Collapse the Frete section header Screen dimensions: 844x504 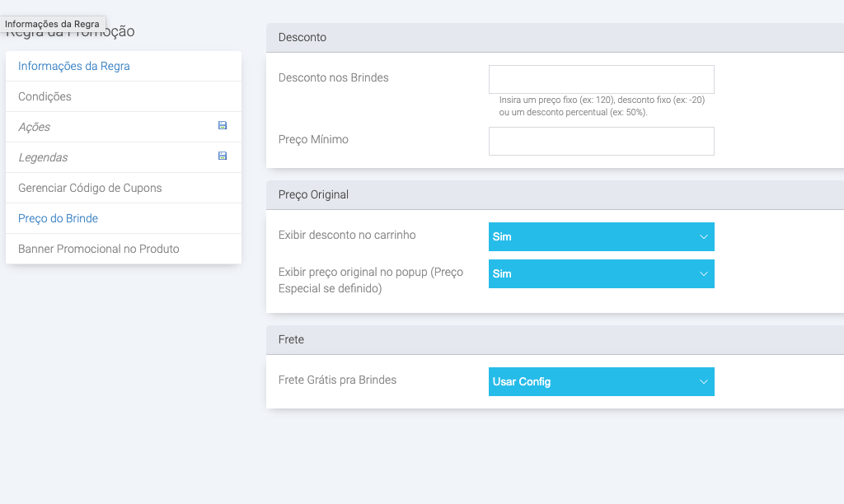(292, 340)
